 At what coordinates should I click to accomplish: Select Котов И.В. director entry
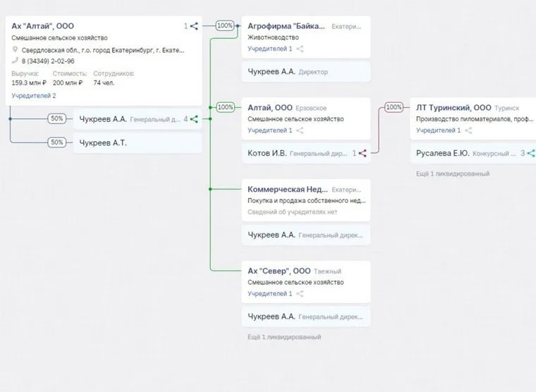[267, 152]
